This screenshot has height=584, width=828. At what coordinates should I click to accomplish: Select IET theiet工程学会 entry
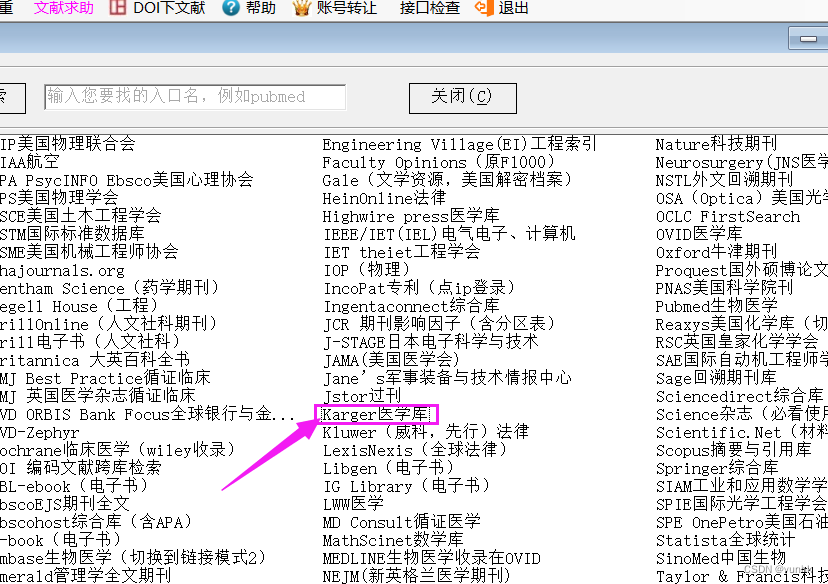[402, 252]
